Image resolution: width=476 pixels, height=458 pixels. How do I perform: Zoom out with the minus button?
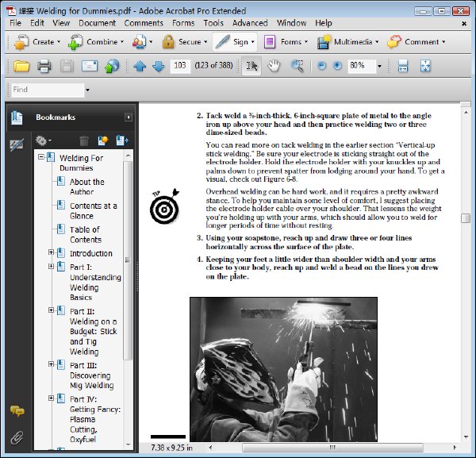(x=322, y=66)
